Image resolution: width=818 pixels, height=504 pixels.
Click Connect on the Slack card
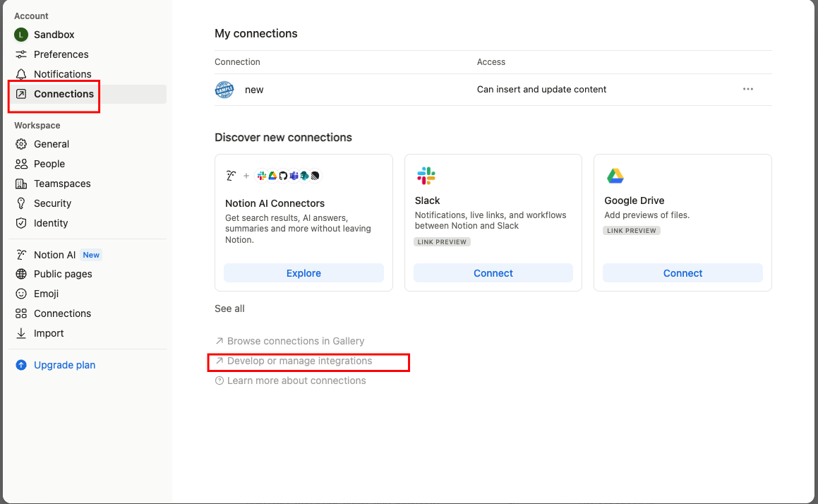[x=493, y=273]
